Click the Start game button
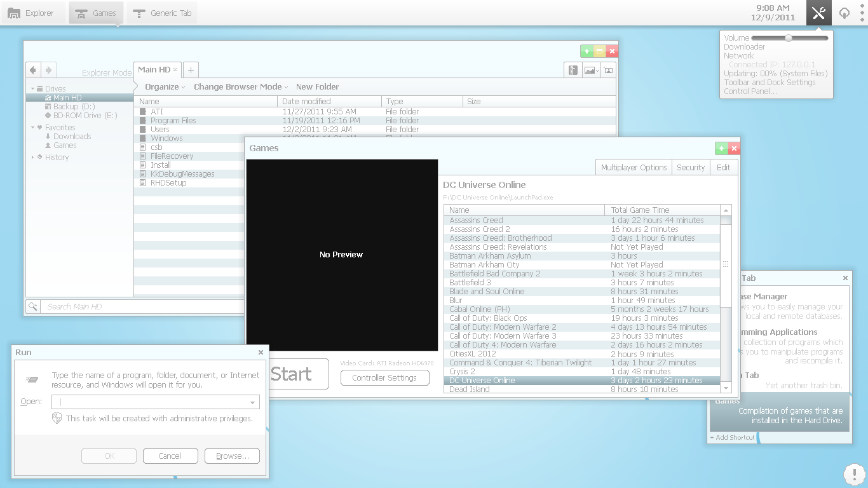The image size is (868, 488). [x=299, y=374]
